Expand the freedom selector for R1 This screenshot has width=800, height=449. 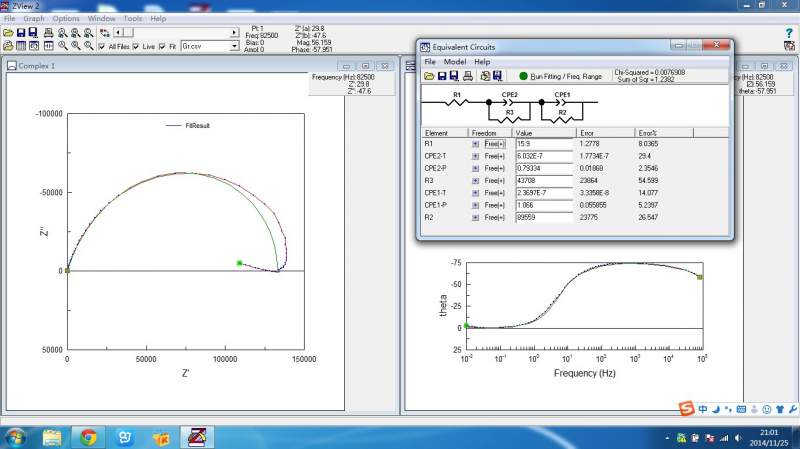click(475, 145)
